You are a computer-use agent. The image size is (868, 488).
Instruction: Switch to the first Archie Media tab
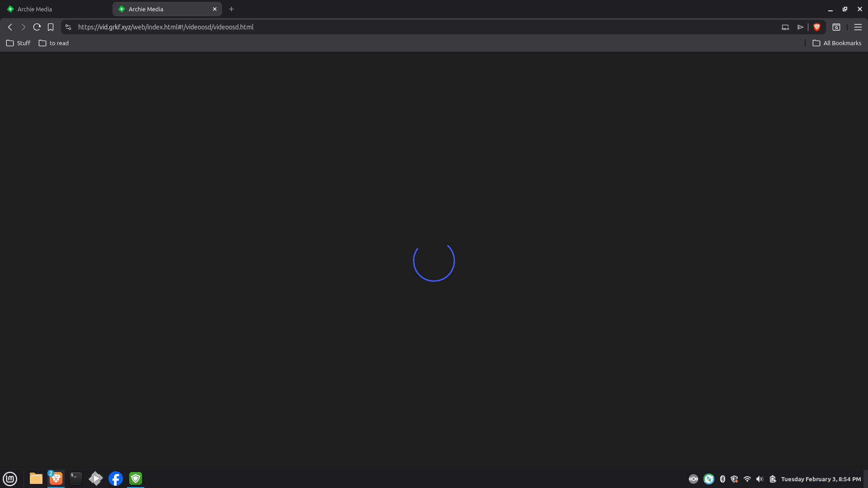(56, 9)
